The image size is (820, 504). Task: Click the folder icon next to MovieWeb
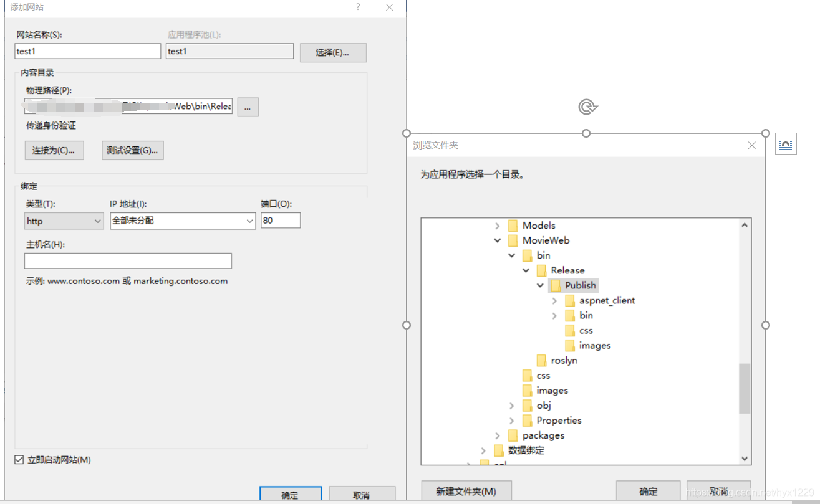[x=513, y=240]
